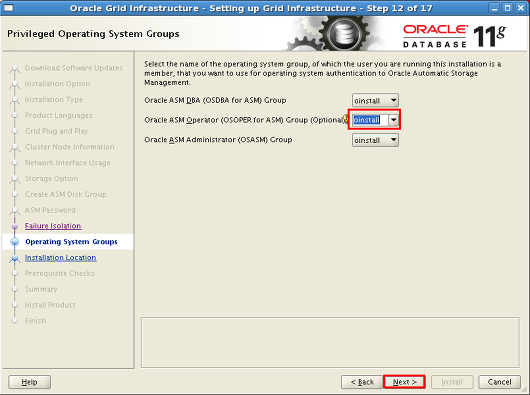The height and width of the screenshot is (395, 530).
Task: Click the Download Software Updates step text
Action: click(x=74, y=68)
